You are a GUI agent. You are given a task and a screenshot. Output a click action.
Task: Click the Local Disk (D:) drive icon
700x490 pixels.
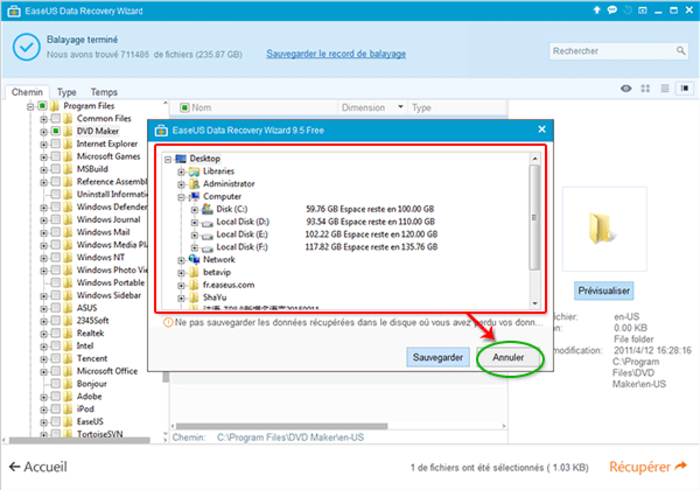(x=207, y=222)
